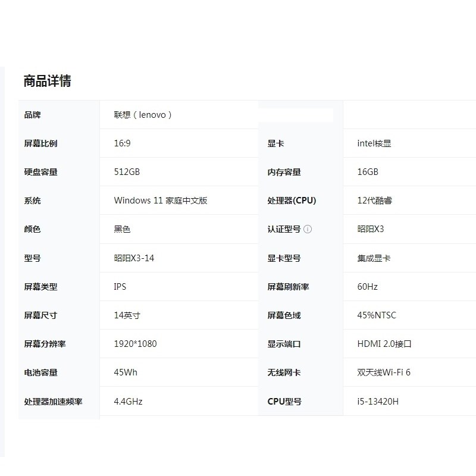The image size is (476, 476).
Task: Click the 无线网卡 label
Action: pos(284,372)
